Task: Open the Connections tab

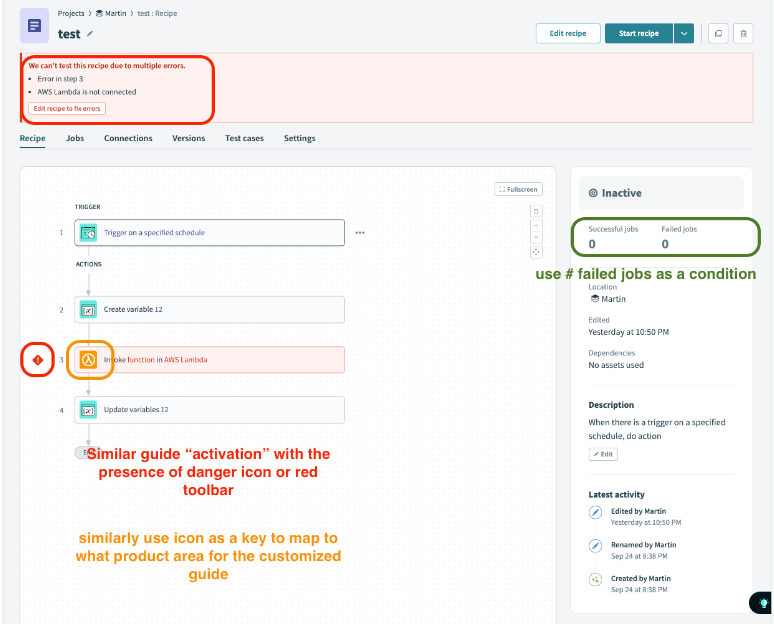Action: point(128,138)
